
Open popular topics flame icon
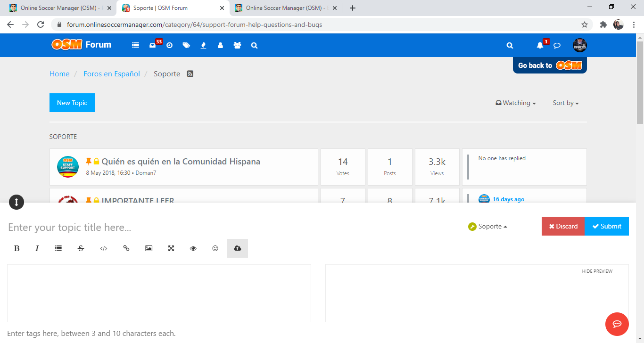[x=203, y=45]
